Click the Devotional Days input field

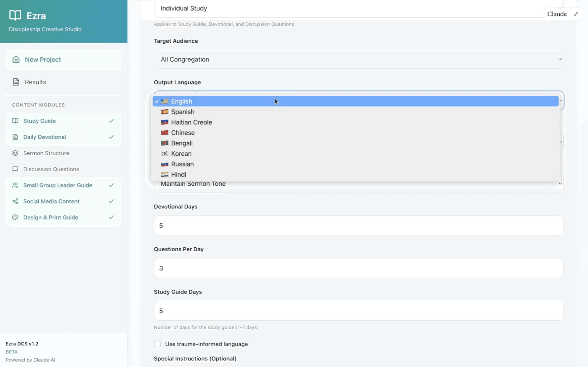click(358, 225)
